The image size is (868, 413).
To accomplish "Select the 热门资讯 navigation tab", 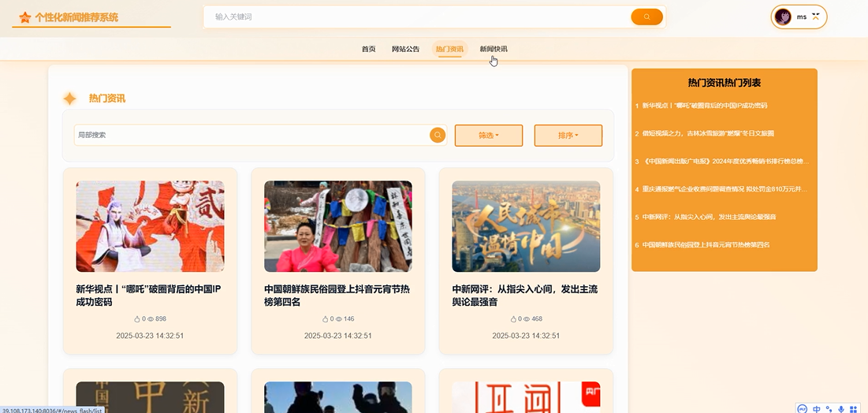I will (x=449, y=49).
